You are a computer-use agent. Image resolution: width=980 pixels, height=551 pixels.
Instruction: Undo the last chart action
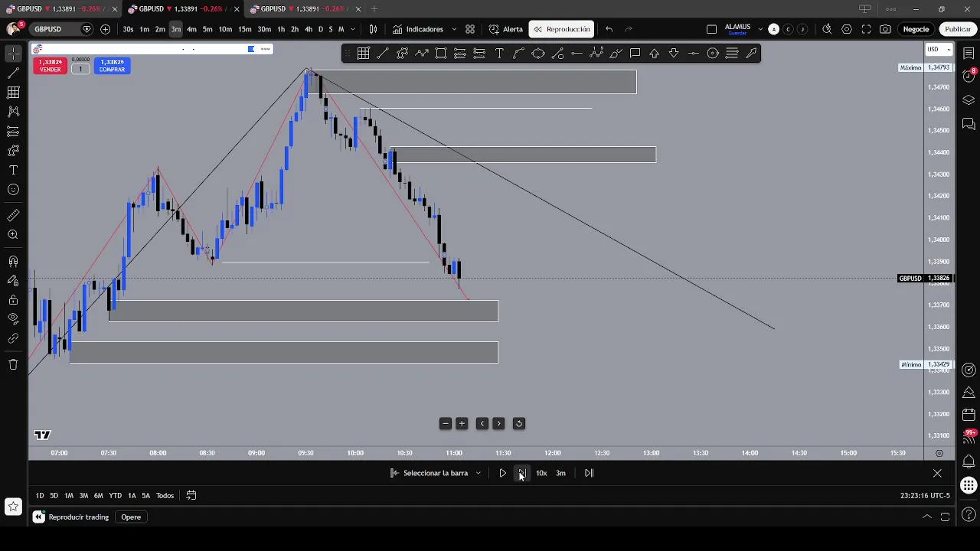coord(609,29)
